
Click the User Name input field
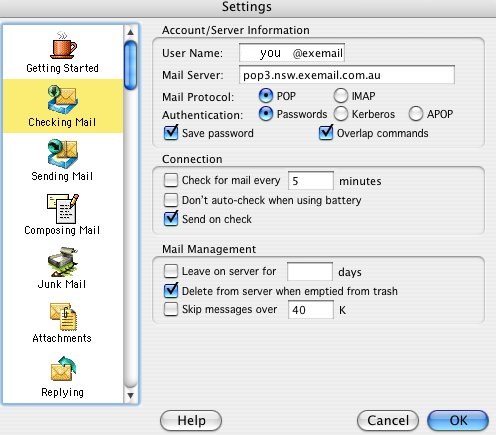coord(292,53)
